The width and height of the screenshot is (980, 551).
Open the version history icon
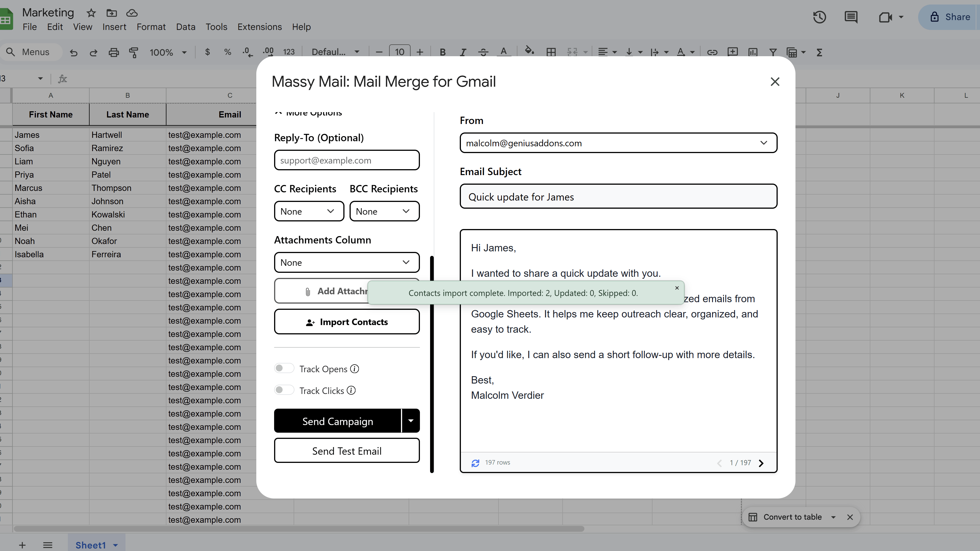(x=819, y=17)
